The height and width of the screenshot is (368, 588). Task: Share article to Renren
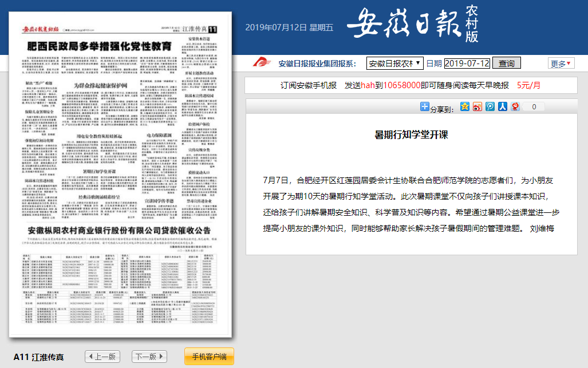pos(502,106)
